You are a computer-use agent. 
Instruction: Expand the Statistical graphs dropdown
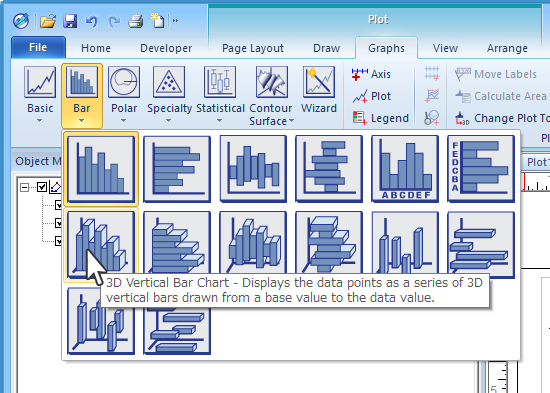(220, 95)
